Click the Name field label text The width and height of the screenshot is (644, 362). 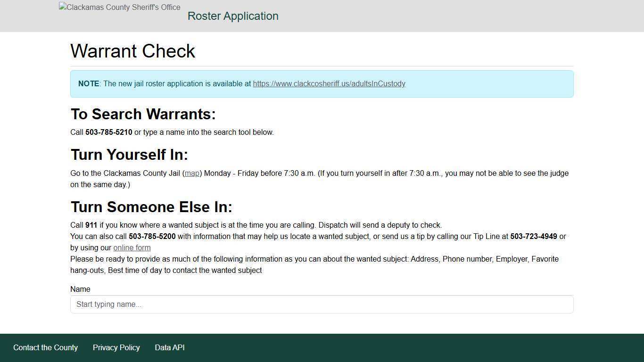(80, 289)
